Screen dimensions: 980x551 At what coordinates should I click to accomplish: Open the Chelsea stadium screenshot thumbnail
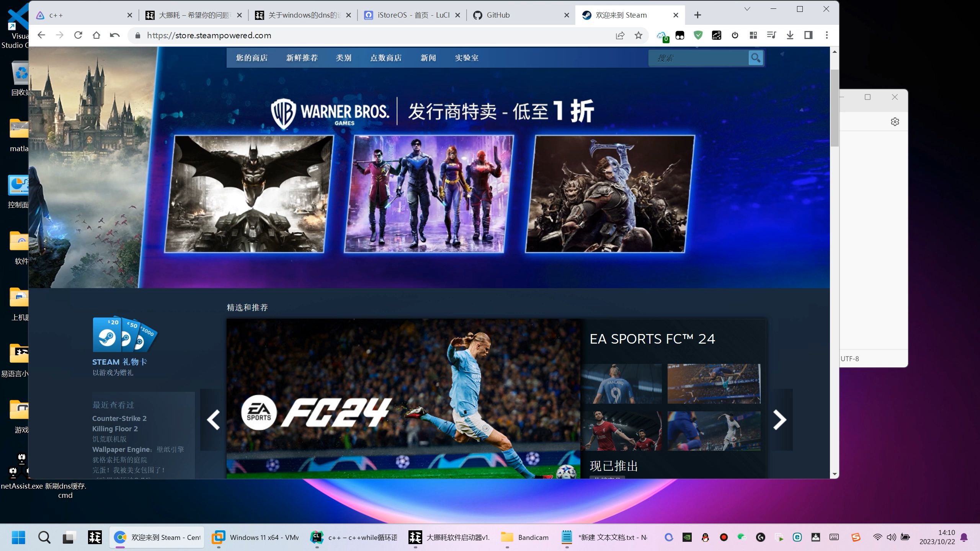click(714, 383)
